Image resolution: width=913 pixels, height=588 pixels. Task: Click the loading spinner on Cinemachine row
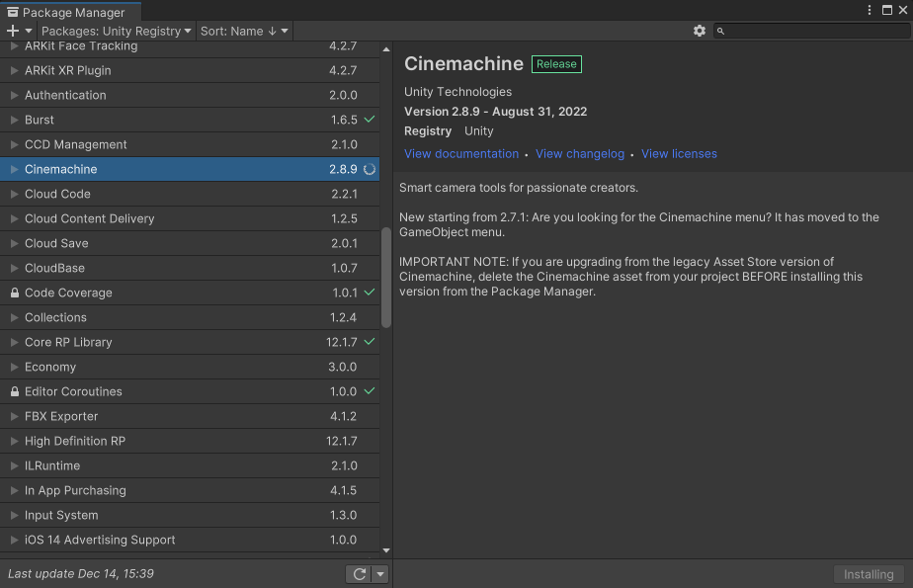370,169
